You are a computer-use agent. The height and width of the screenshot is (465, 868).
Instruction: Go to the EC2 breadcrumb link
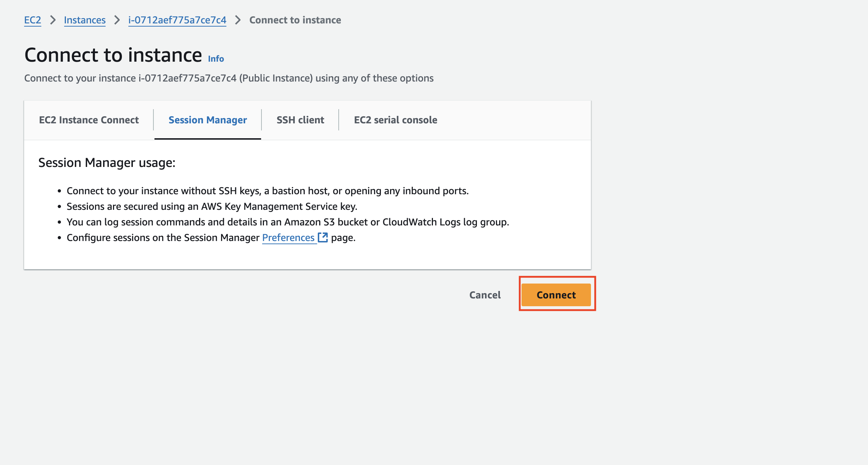click(x=33, y=20)
